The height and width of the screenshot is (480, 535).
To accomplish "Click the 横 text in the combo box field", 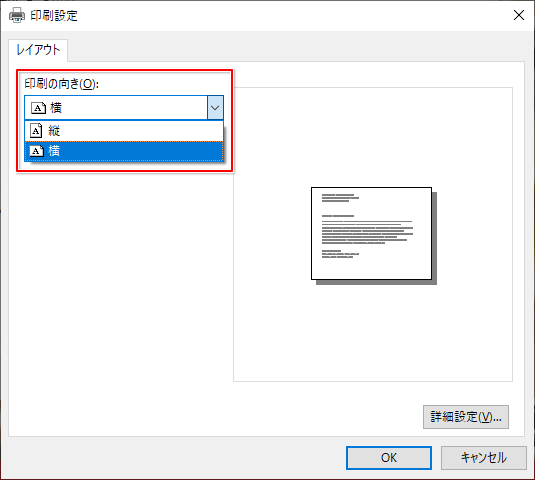I will coord(56,108).
